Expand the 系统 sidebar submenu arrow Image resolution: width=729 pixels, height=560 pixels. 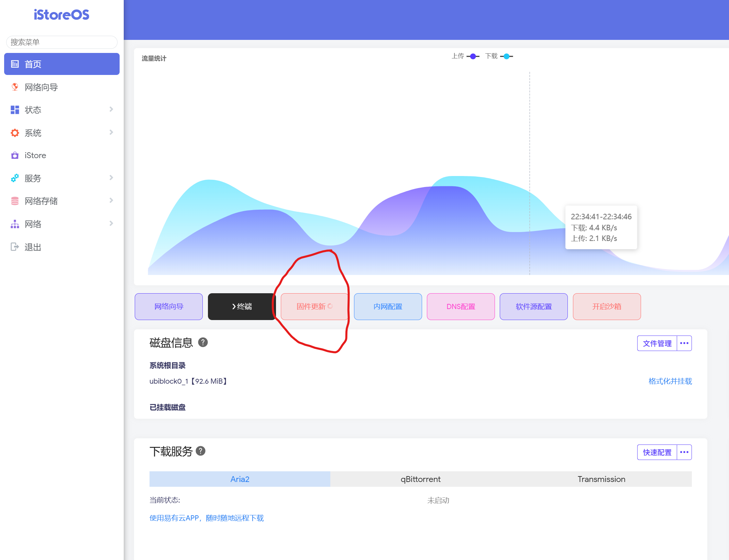[x=111, y=132]
